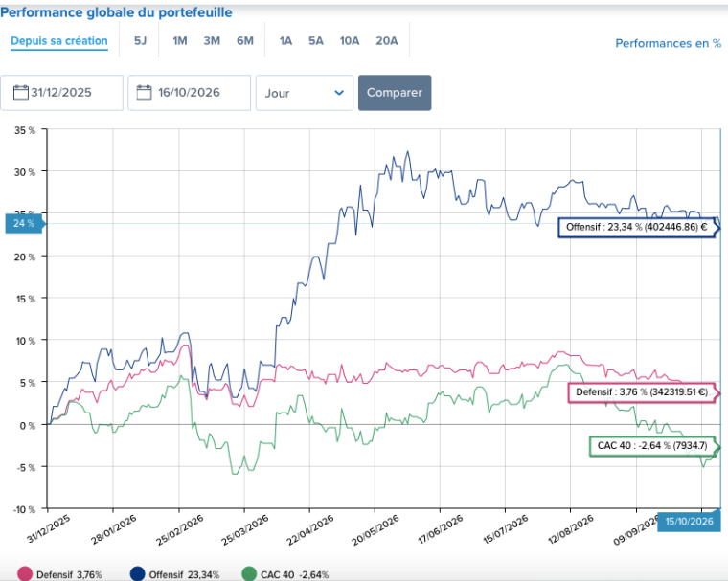This screenshot has width=728, height=581.
Task: Edit the end date field 16/10/2026
Action: click(x=190, y=93)
